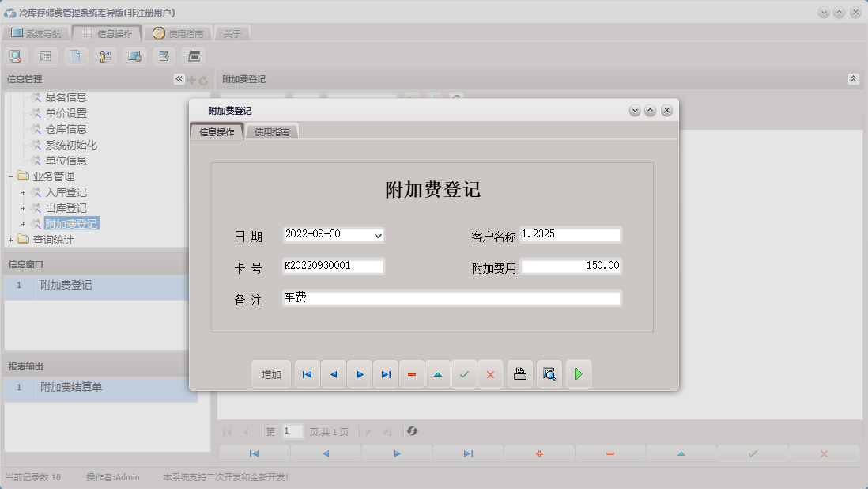
Task: Collapse the 信息管理 panel with the « arrow
Action: pyautogui.click(x=179, y=78)
